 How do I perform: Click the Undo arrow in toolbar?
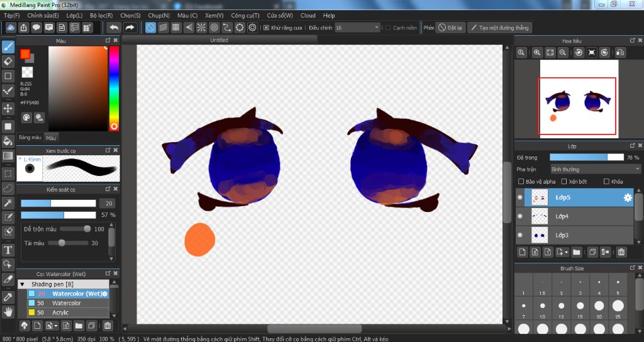pos(114,28)
